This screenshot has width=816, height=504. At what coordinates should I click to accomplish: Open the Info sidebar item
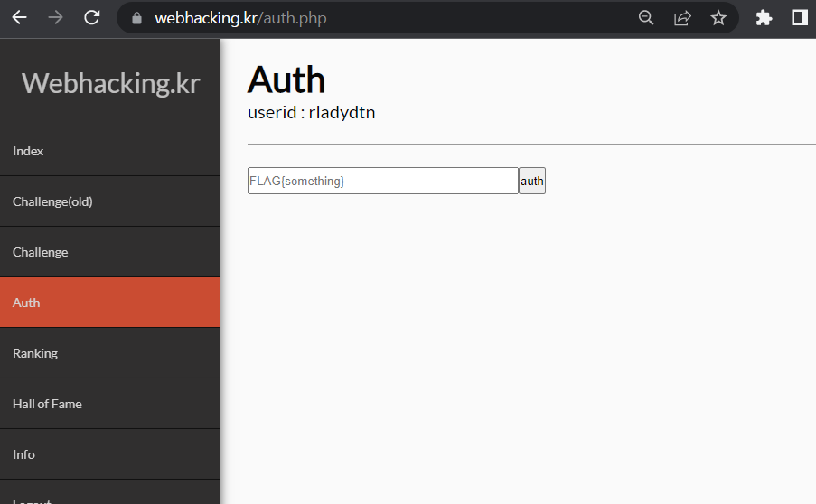point(110,454)
